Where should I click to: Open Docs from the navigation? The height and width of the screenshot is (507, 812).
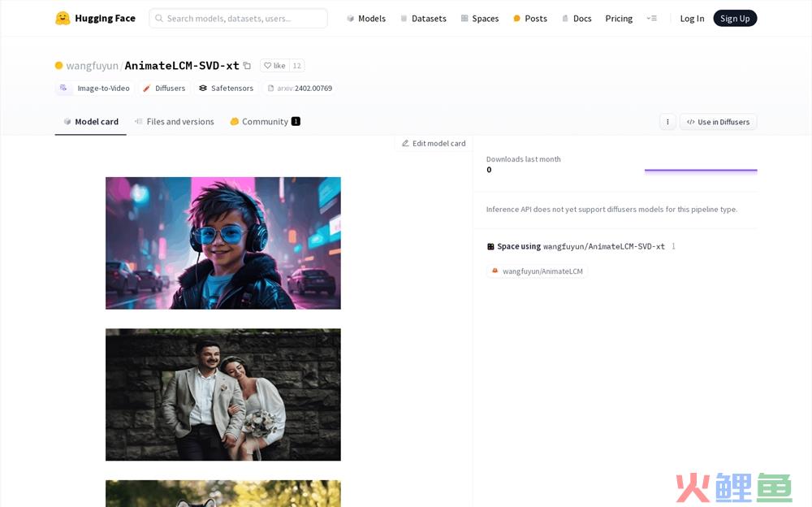tap(577, 18)
